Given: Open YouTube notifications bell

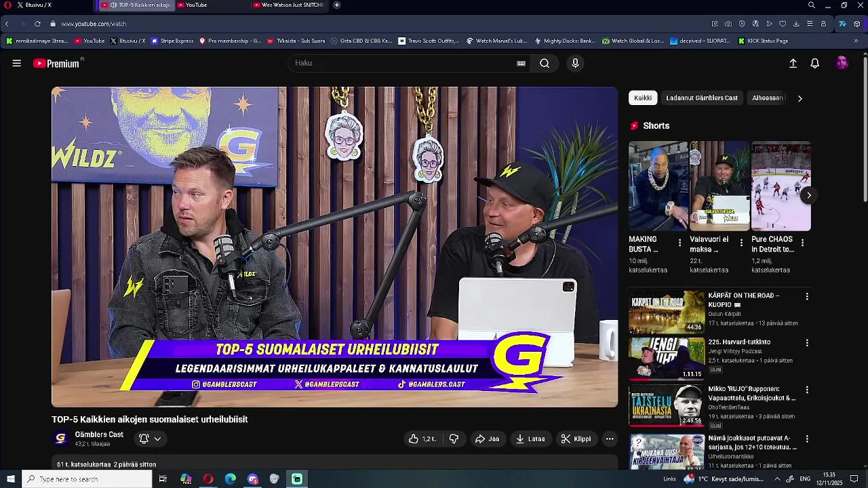Looking at the screenshot, I should coord(815,63).
